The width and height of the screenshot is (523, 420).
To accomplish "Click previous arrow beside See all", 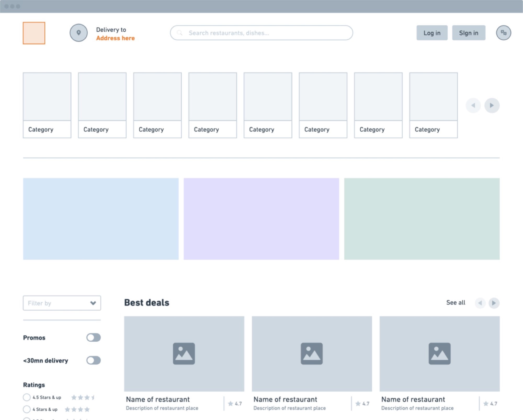I will tap(480, 303).
